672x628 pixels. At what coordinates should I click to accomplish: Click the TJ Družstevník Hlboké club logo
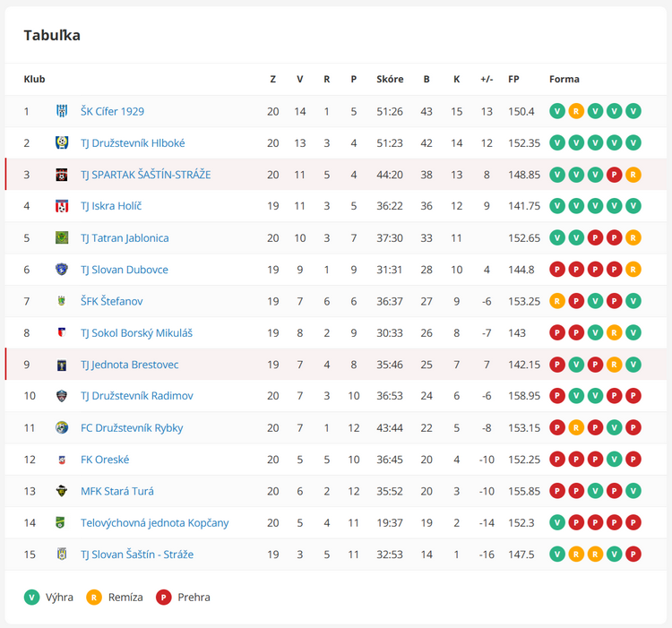(62, 142)
